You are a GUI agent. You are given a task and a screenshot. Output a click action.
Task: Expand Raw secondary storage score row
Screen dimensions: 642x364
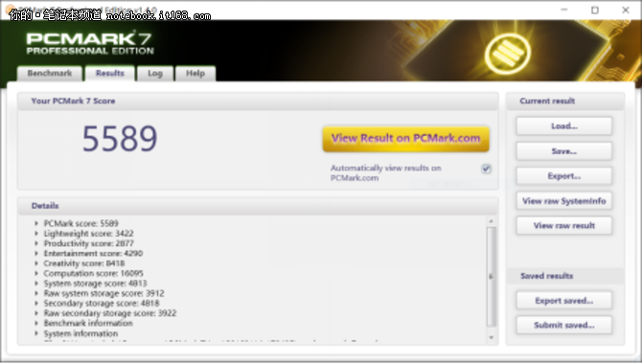tap(36, 313)
